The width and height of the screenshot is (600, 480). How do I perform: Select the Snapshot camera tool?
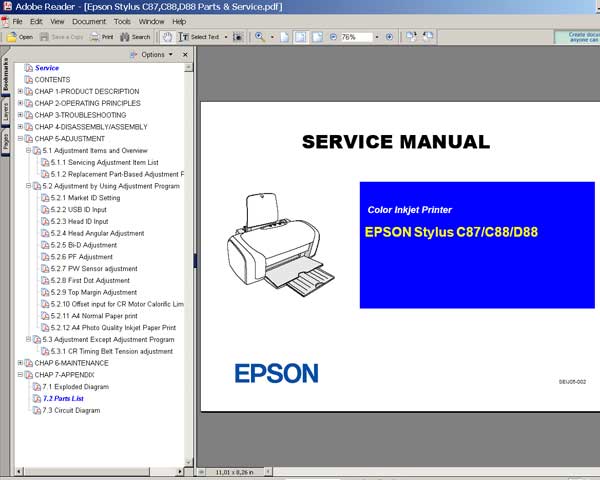click(x=238, y=37)
